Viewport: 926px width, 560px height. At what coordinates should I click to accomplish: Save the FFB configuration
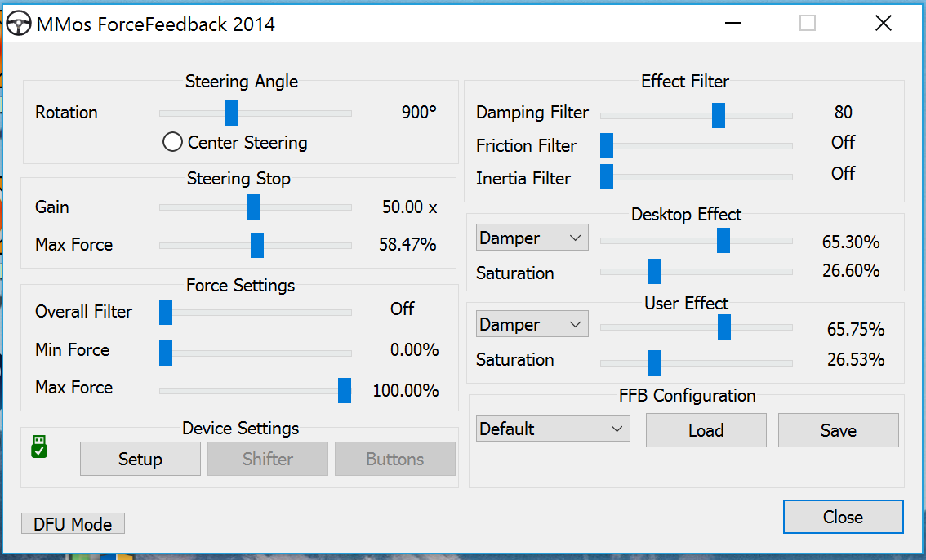coord(838,430)
